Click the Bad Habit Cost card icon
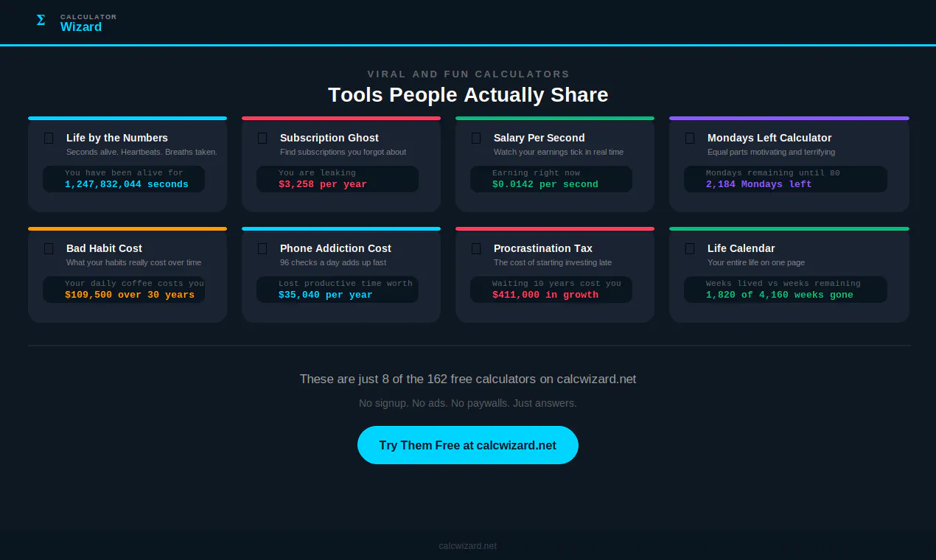 coord(49,248)
